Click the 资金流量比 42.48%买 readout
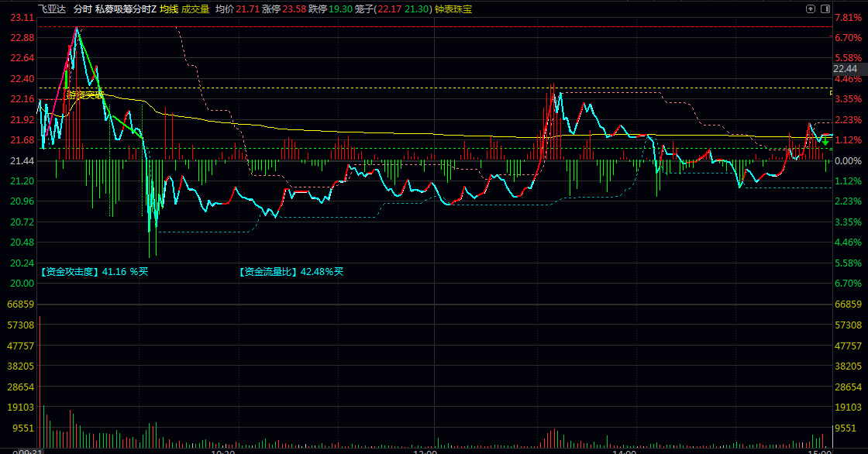The image size is (868, 454). pyautogui.click(x=291, y=271)
